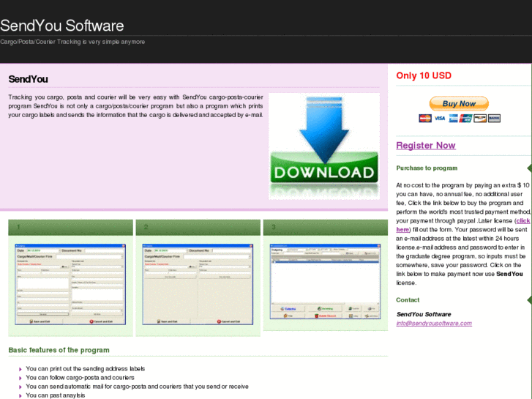The height and width of the screenshot is (399, 532).
Task: Click the Discover card icon
Action: pos(480,118)
